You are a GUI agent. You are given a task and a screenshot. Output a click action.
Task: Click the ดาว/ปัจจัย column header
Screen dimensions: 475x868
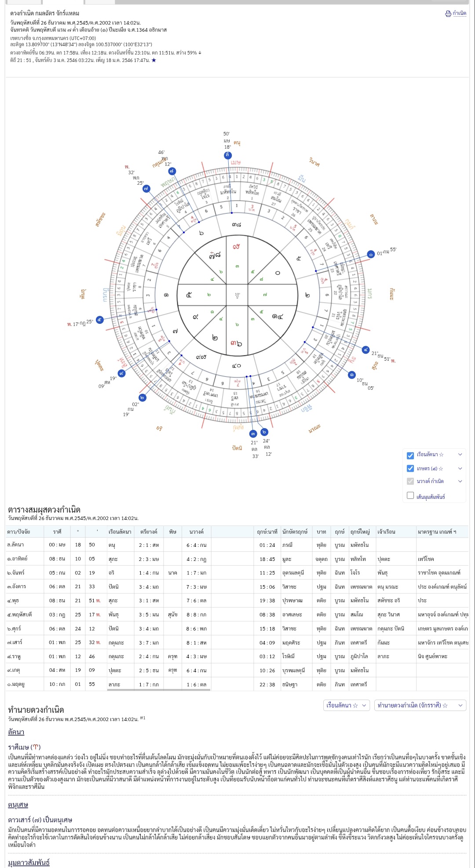(x=19, y=532)
